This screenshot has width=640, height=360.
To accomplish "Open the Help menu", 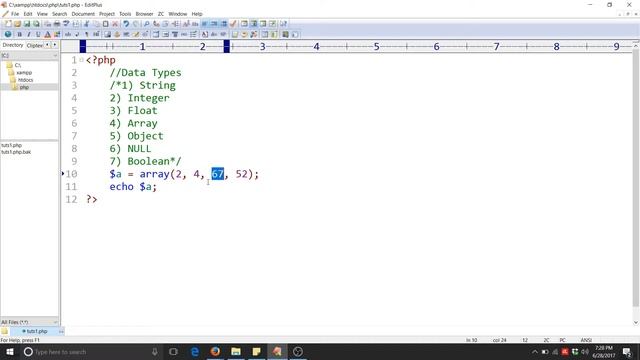I will (197, 14).
